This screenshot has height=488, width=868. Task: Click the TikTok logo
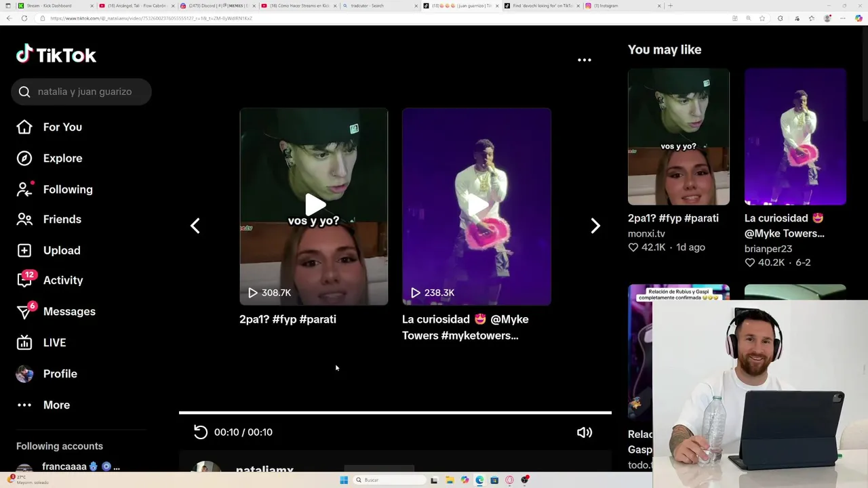tap(56, 54)
